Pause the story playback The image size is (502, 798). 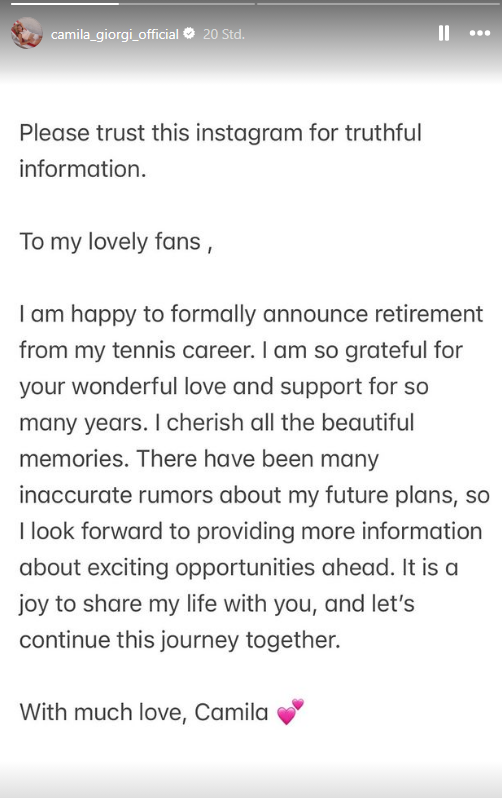coord(443,34)
